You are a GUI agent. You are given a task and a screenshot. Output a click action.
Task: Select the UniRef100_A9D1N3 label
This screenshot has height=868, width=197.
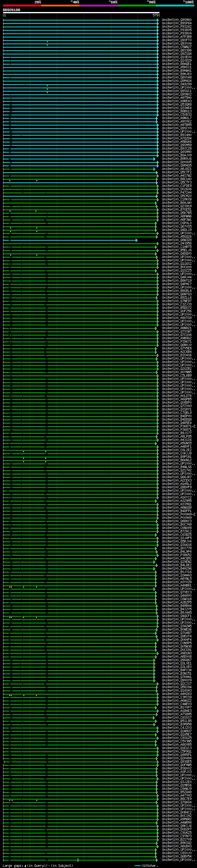[x=176, y=653]
